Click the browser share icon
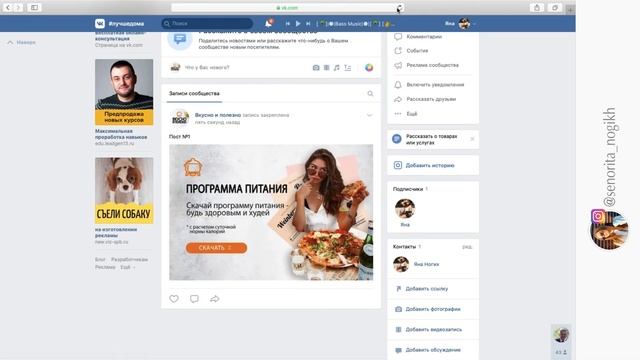640x360 pixels. point(537,7)
